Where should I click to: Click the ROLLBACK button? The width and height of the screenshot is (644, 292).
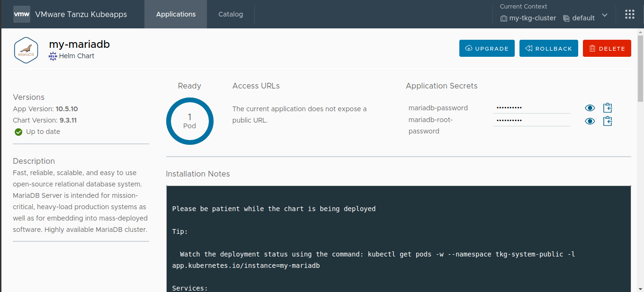pos(548,48)
